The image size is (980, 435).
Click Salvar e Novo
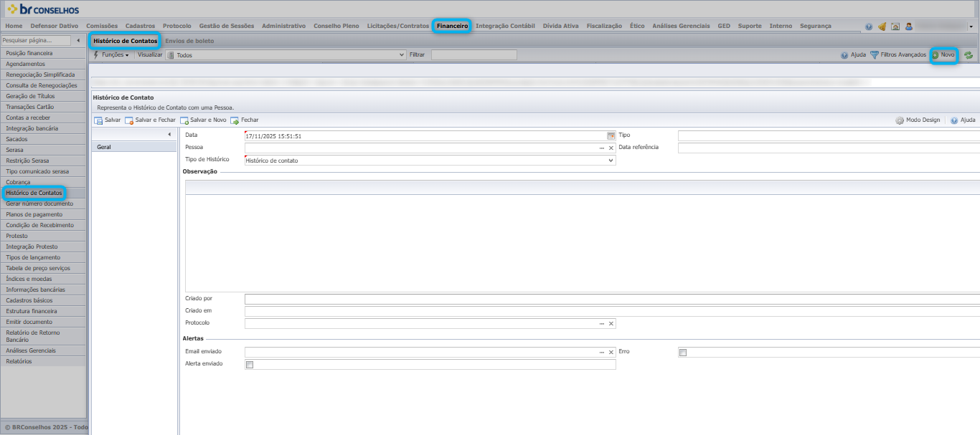204,120
